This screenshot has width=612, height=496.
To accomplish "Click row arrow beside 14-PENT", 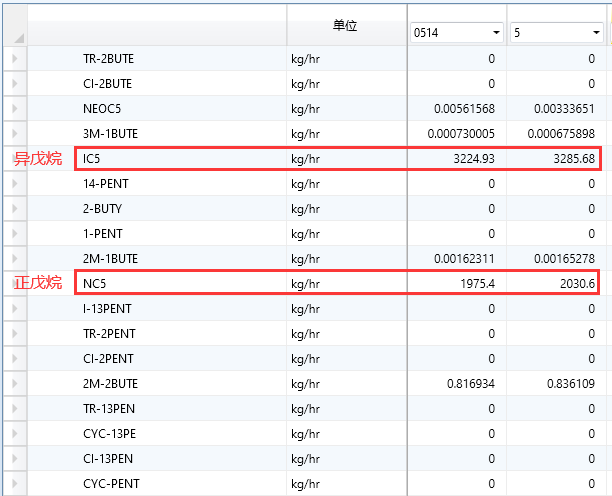I will (x=14, y=184).
